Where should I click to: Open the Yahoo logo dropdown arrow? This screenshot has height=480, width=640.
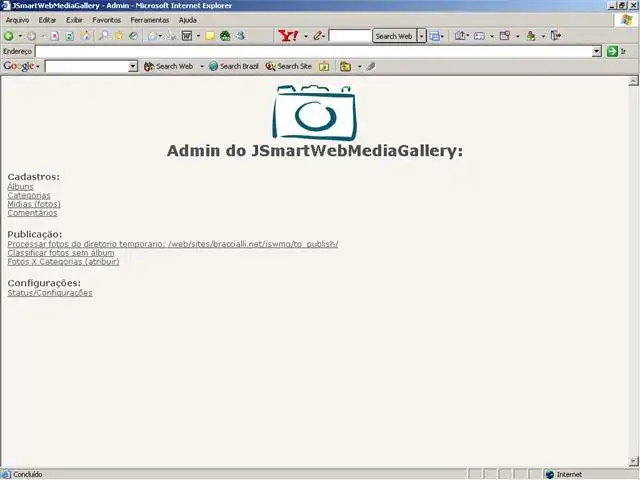[306, 36]
